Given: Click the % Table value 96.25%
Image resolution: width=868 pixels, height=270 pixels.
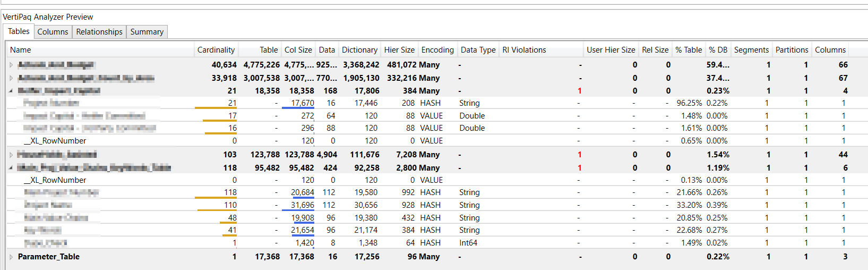Looking at the screenshot, I should [x=689, y=103].
